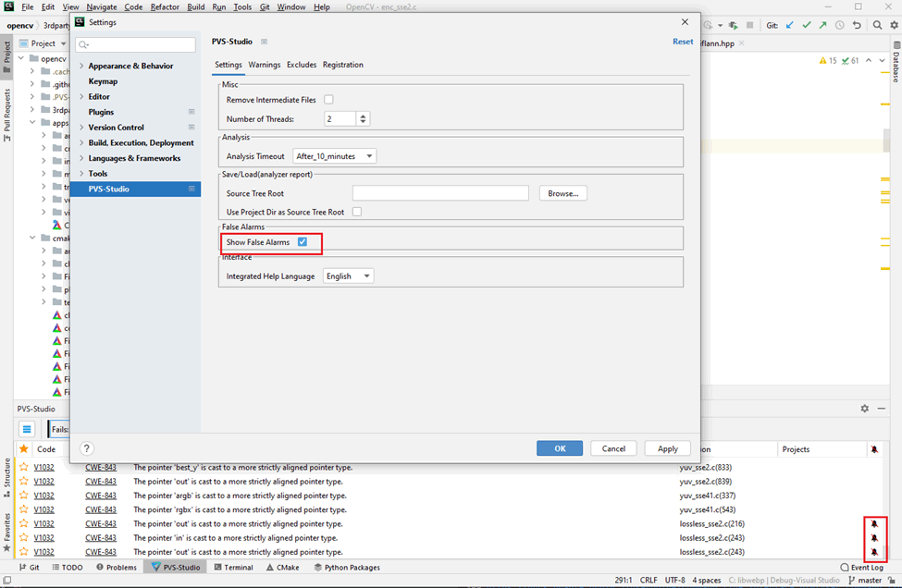Viewport: 902px width, 588px height.
Task: Open the Structure side panel
Action: [x=6, y=477]
